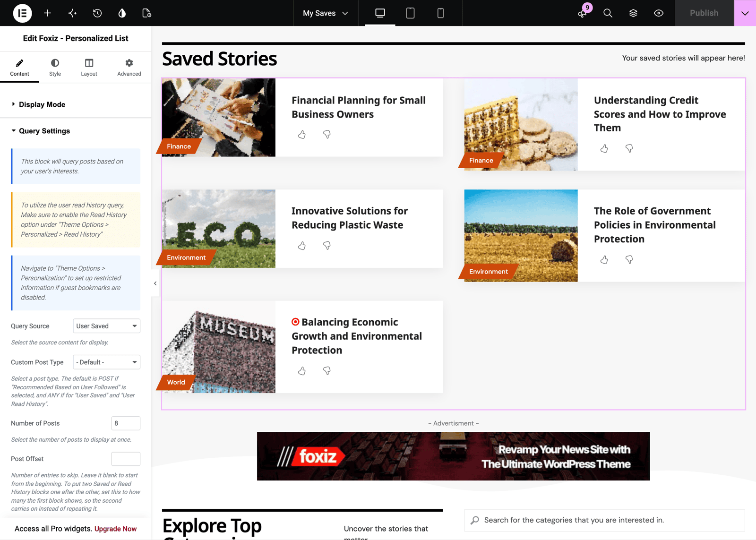The width and height of the screenshot is (756, 540).
Task: Click the ECO hedge thumbnail image
Action: coord(219,229)
